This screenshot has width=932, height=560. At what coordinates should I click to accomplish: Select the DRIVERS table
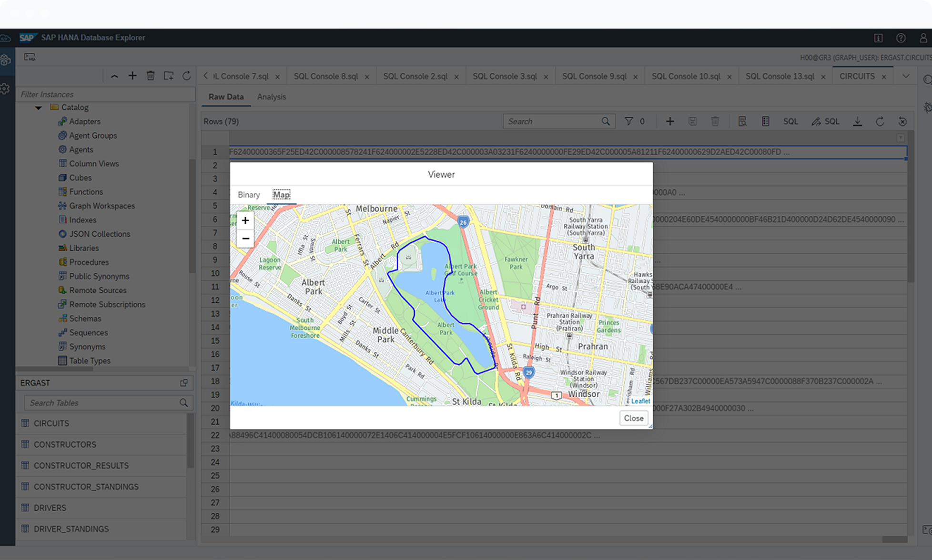pyautogui.click(x=50, y=508)
